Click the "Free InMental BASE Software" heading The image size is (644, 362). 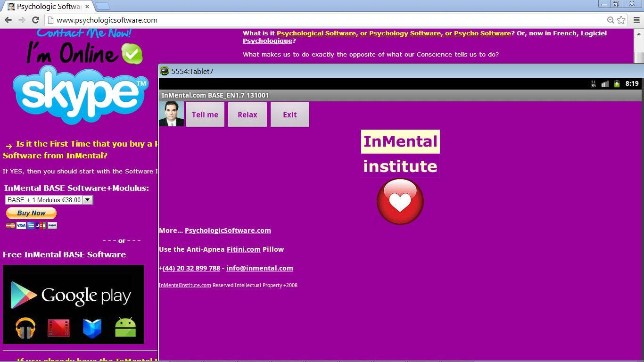click(x=64, y=255)
